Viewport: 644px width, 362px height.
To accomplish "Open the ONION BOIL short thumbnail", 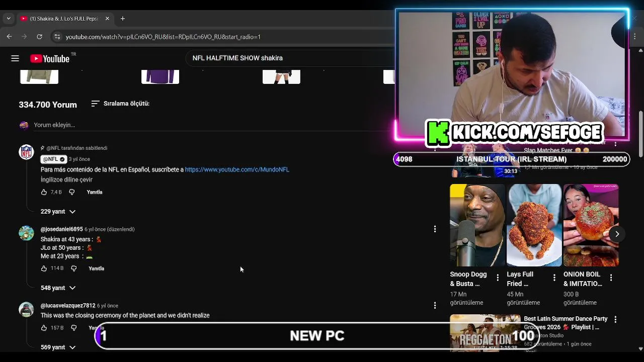I will tap(591, 225).
